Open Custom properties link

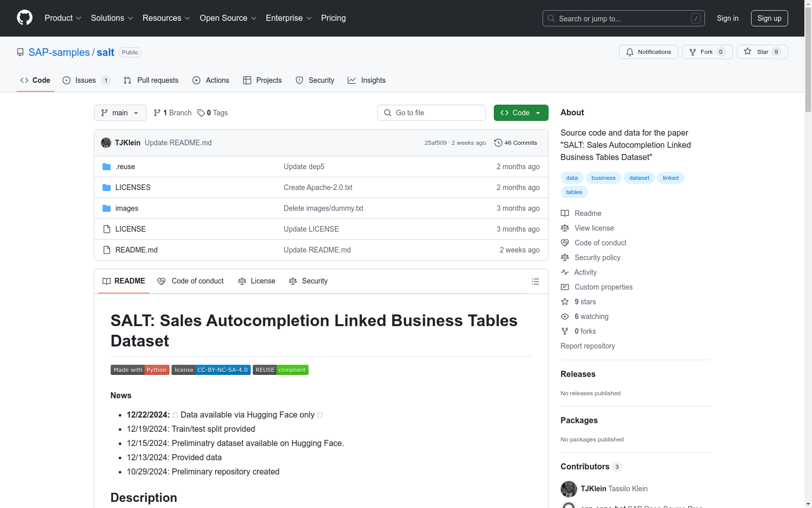click(x=597, y=287)
